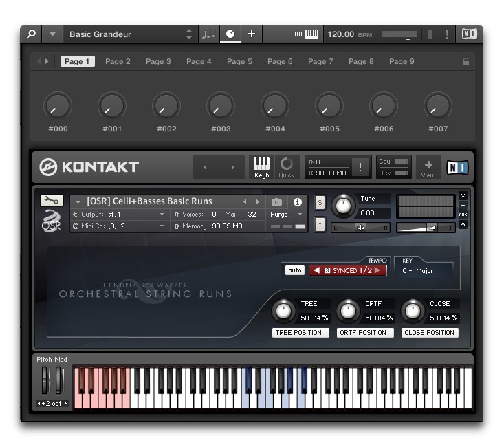Viewport: 504px width, 447px height.
Task: Click the NI logo in top bar
Action: [470, 34]
